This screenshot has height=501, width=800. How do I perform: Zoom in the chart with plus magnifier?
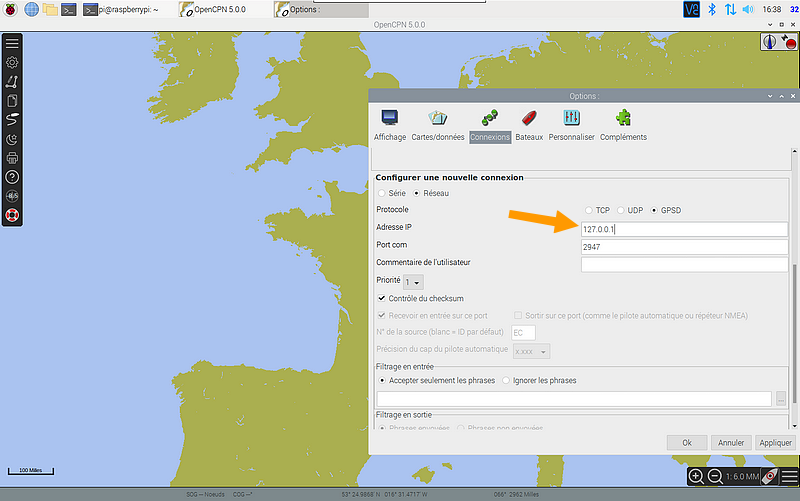tap(696, 477)
